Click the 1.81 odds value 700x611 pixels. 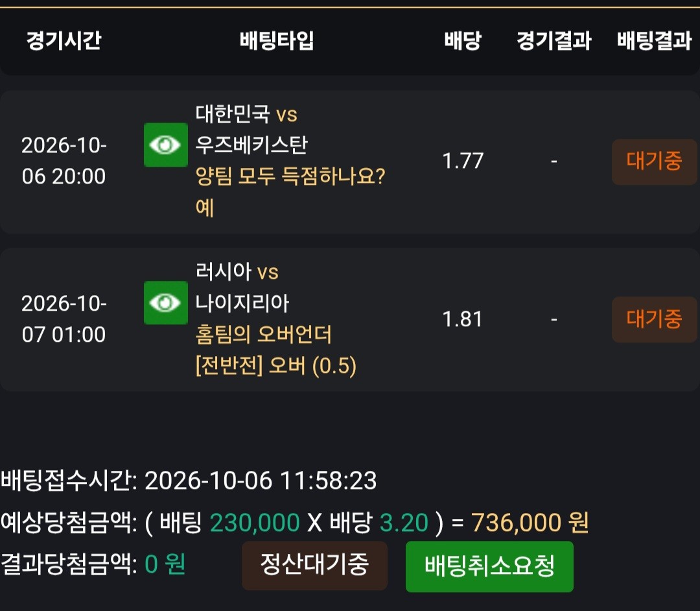(463, 319)
